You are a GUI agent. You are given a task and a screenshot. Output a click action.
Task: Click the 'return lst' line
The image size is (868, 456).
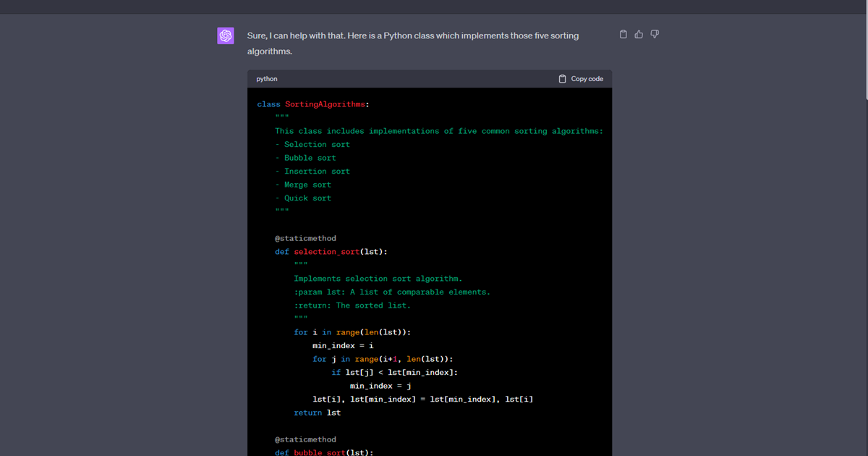point(317,413)
